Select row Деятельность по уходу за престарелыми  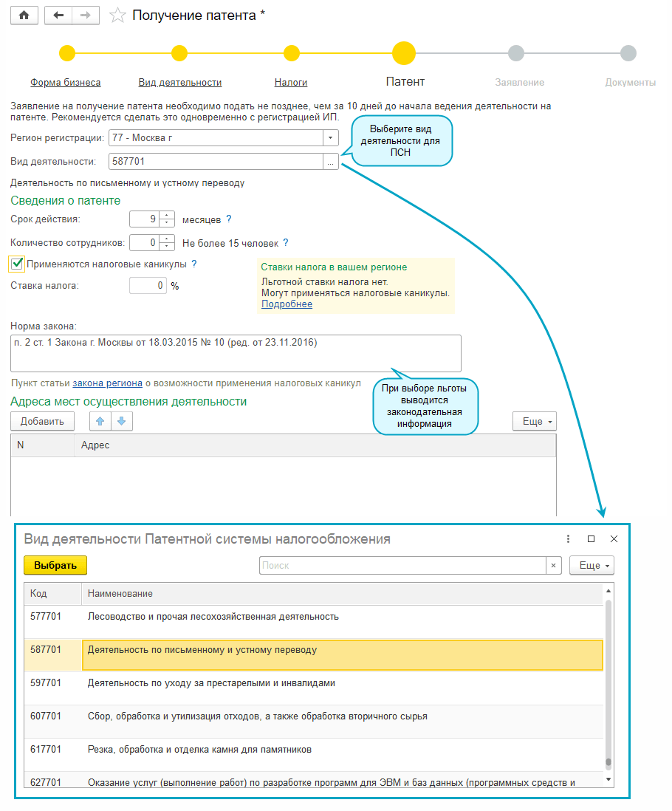[314, 688]
